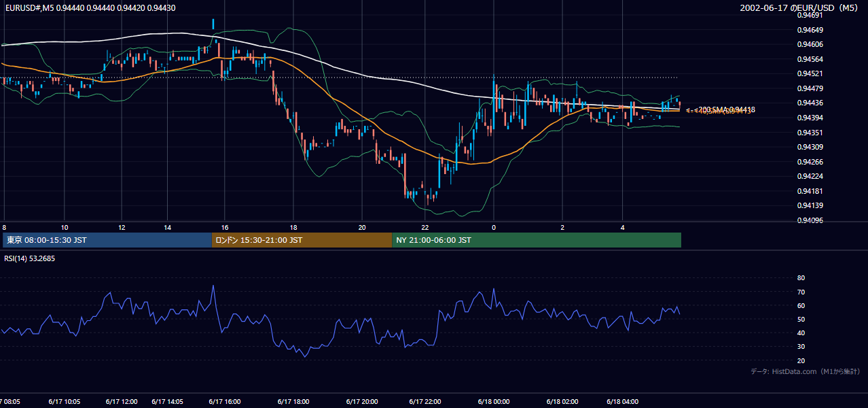Click the 6/18 02:00 bottom date label
This screenshot has width=868, height=408.
tap(562, 402)
